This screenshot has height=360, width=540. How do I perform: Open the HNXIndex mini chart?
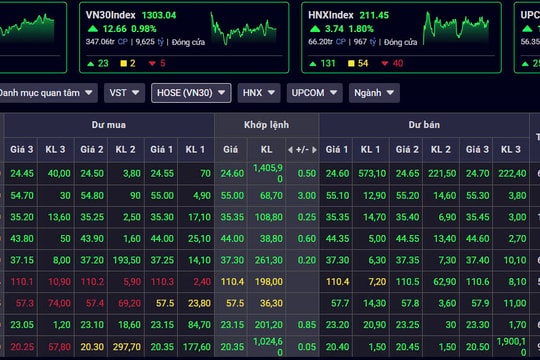coord(456,28)
